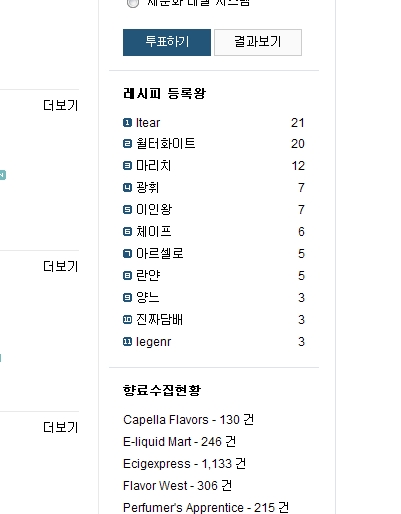The width and height of the screenshot is (401, 514).
Task: Open Ecigexpress 1,133 건 entry
Action: coord(184,464)
